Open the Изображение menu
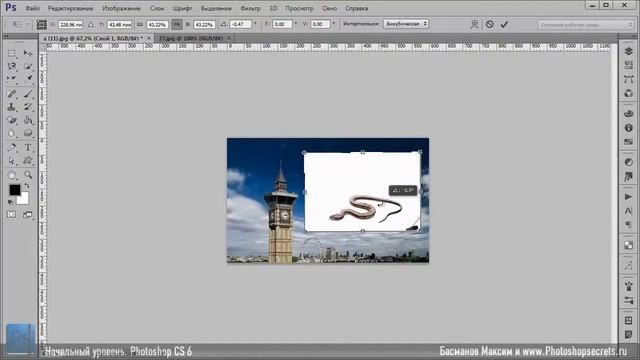Image resolution: width=640 pixels, height=360 pixels. tap(121, 8)
